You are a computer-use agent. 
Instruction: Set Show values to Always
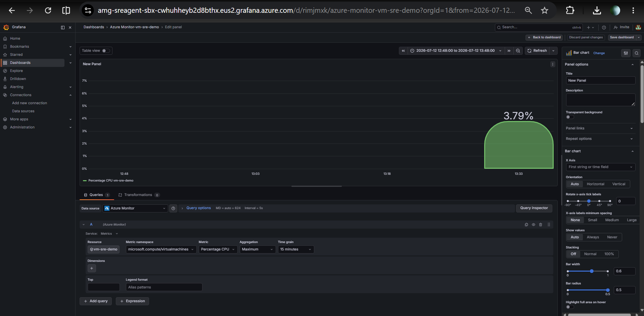(593, 237)
